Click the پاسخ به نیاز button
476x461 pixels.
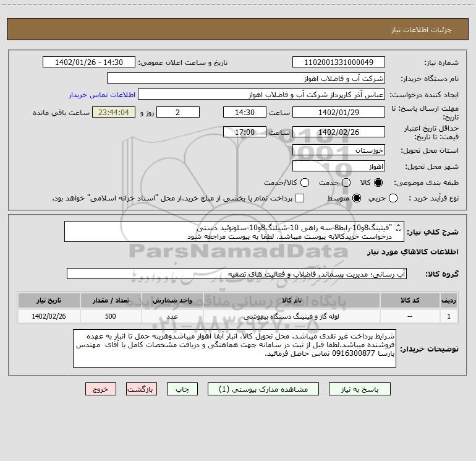[359, 389]
